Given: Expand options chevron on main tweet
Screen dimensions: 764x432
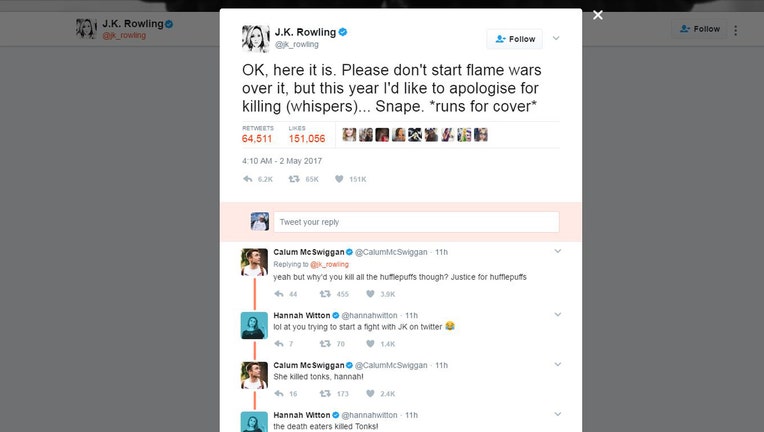Looking at the screenshot, I should (557, 38).
